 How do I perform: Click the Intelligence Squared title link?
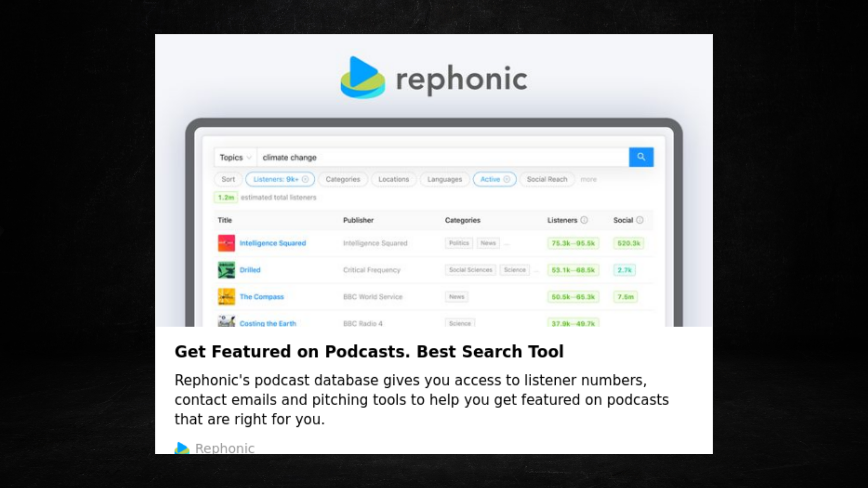272,243
